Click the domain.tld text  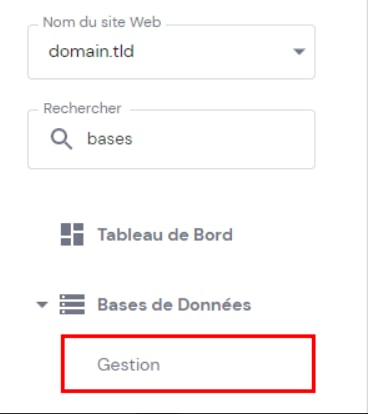point(91,51)
